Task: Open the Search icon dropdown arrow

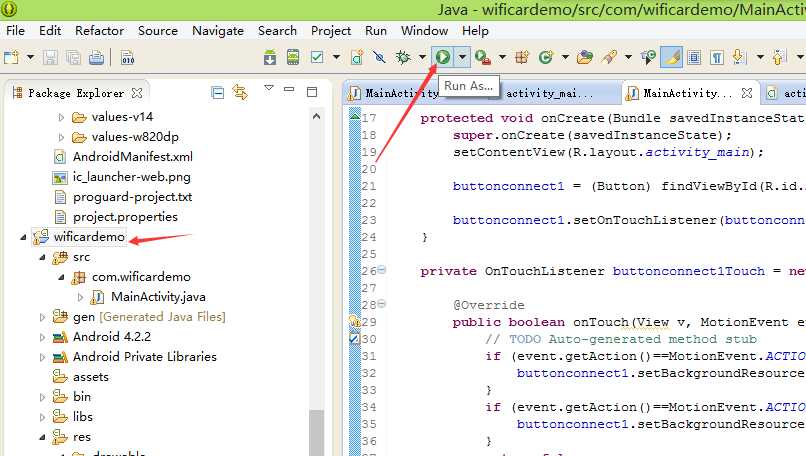Action: tap(628, 57)
